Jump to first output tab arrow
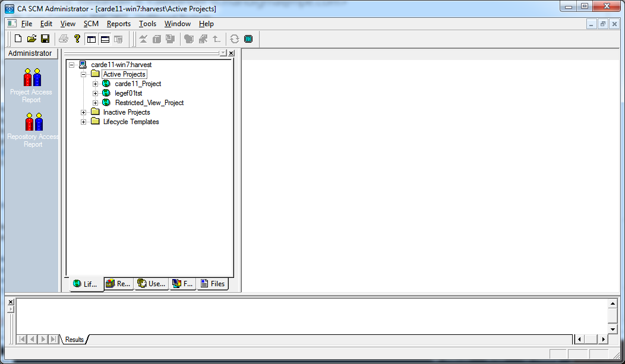 22,339
